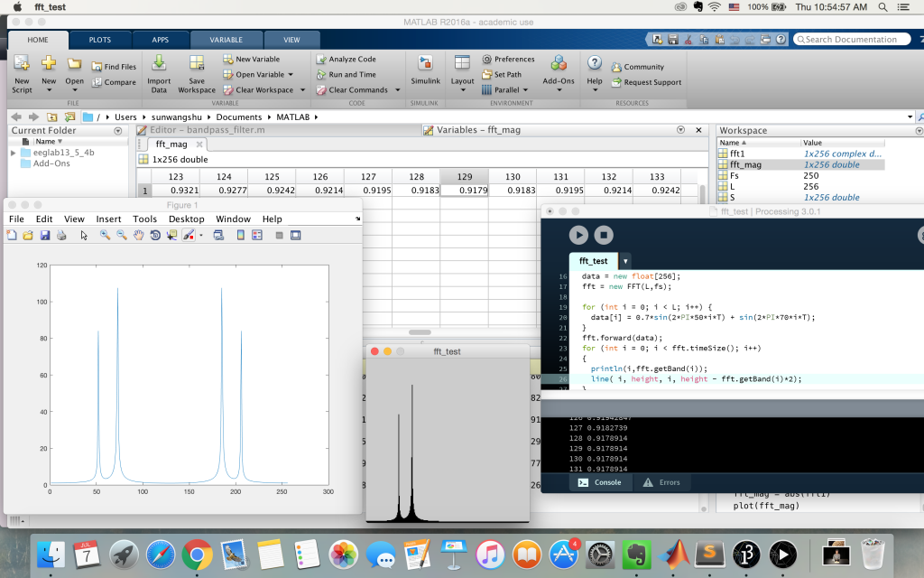Open the Tools menu in Figure 1

[145, 219]
